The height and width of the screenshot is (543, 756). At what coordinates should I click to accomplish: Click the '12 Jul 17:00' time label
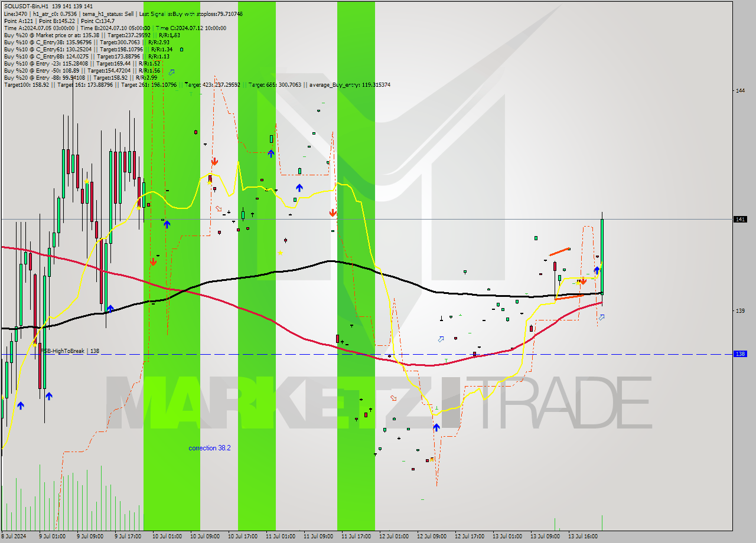[469, 537]
